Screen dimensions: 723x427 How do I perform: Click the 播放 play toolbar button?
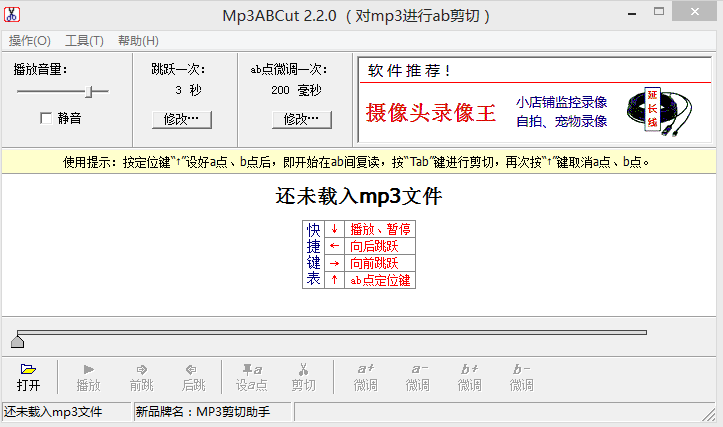88,377
